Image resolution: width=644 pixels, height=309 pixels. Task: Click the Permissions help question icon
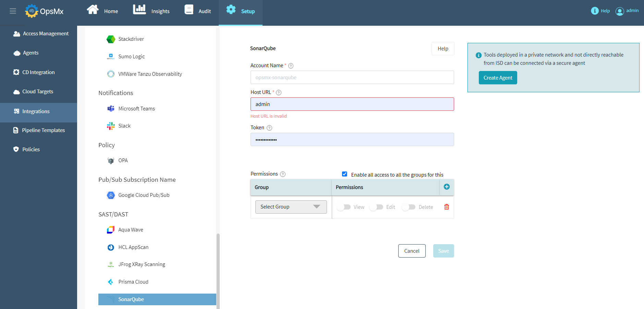(283, 174)
